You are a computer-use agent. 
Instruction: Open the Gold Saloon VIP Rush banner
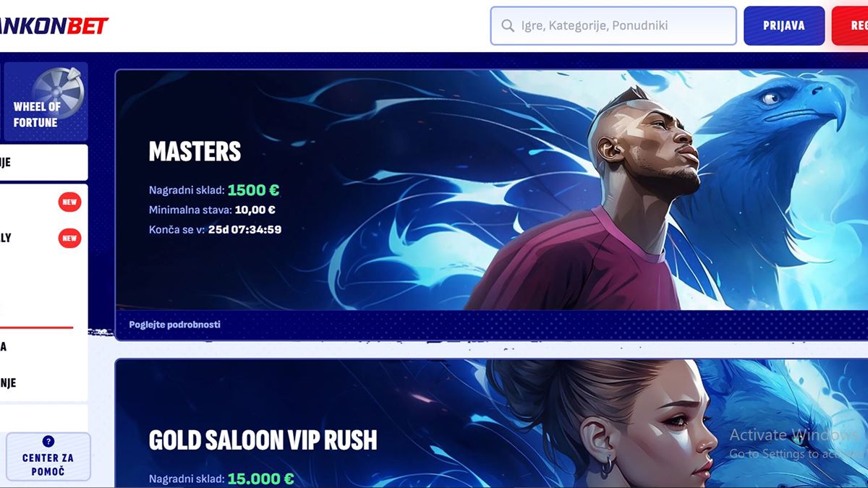coord(492,424)
